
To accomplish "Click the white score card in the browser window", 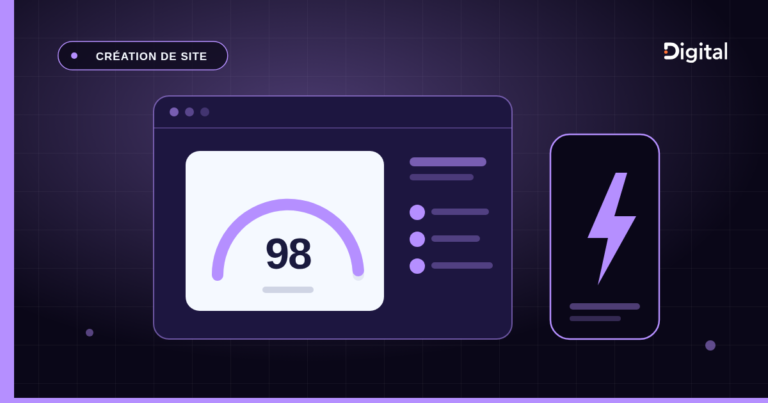I will tap(285, 231).
